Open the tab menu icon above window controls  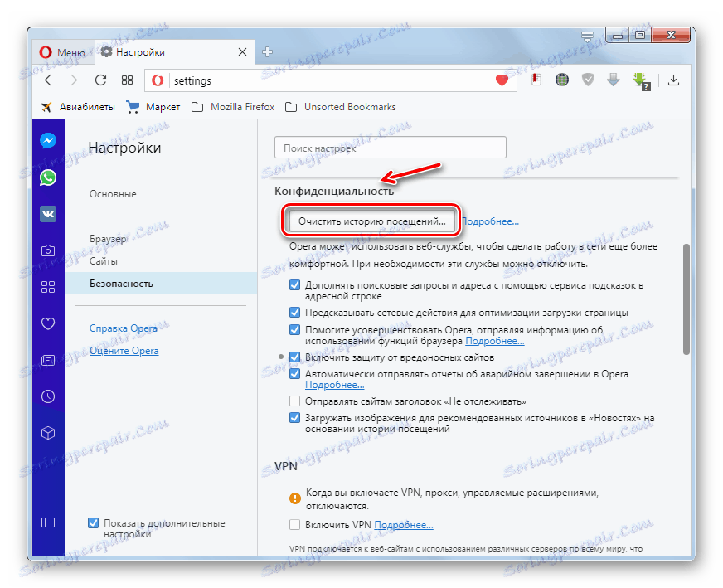pyautogui.click(x=587, y=36)
